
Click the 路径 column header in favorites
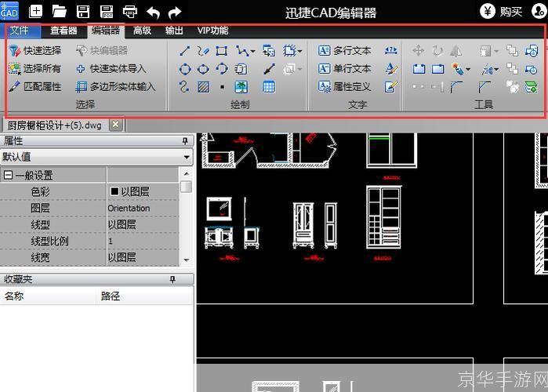click(145, 296)
